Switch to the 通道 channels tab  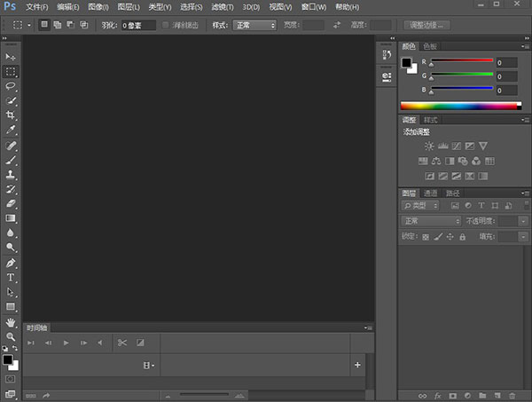point(431,193)
